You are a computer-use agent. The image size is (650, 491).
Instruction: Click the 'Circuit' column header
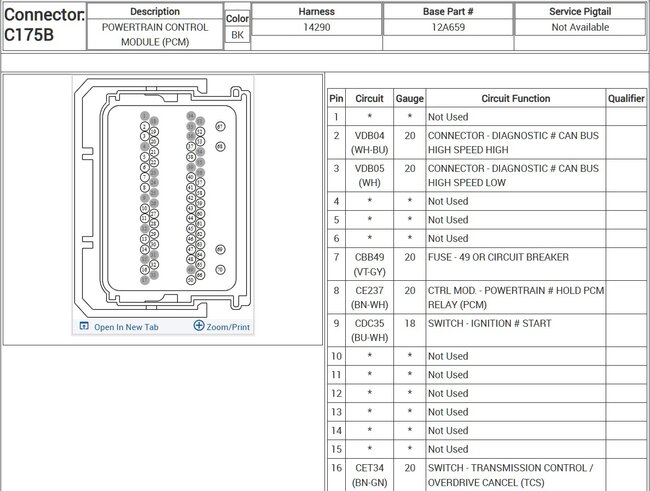[x=369, y=98]
